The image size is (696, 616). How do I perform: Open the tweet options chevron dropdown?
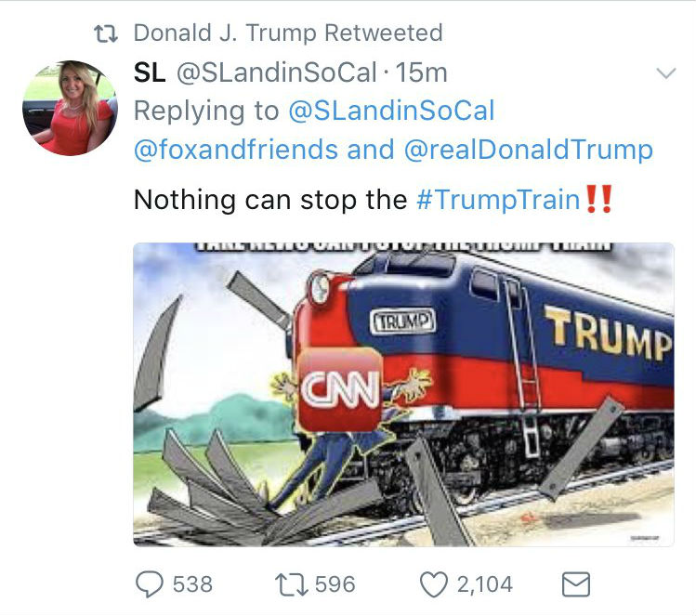coord(665,73)
